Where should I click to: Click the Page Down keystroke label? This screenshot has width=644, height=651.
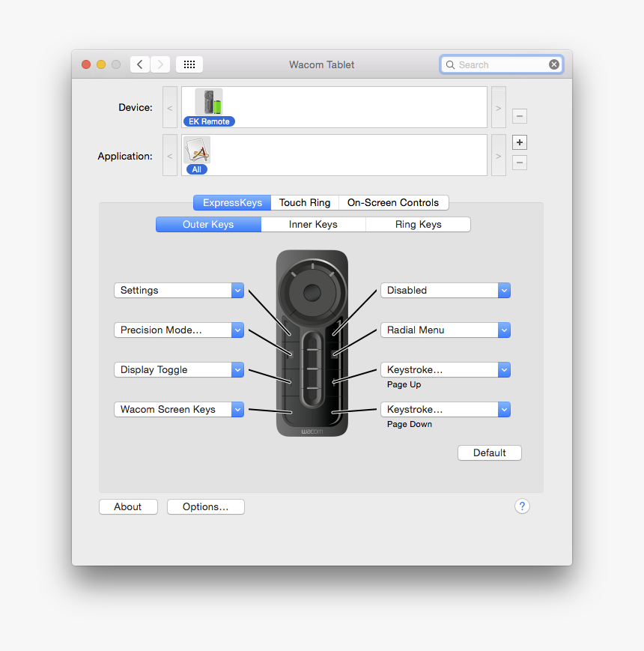click(410, 424)
